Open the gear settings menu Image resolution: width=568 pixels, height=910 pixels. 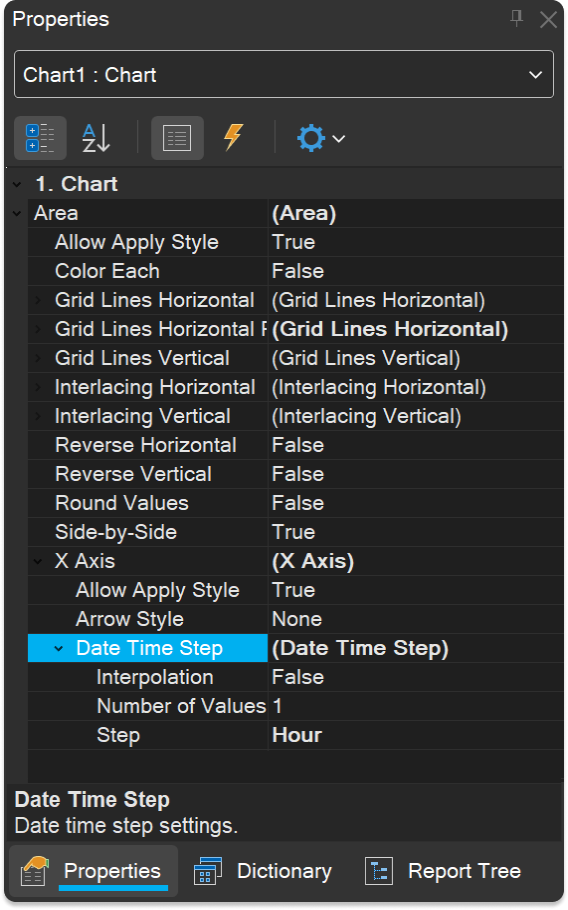pyautogui.click(x=321, y=138)
